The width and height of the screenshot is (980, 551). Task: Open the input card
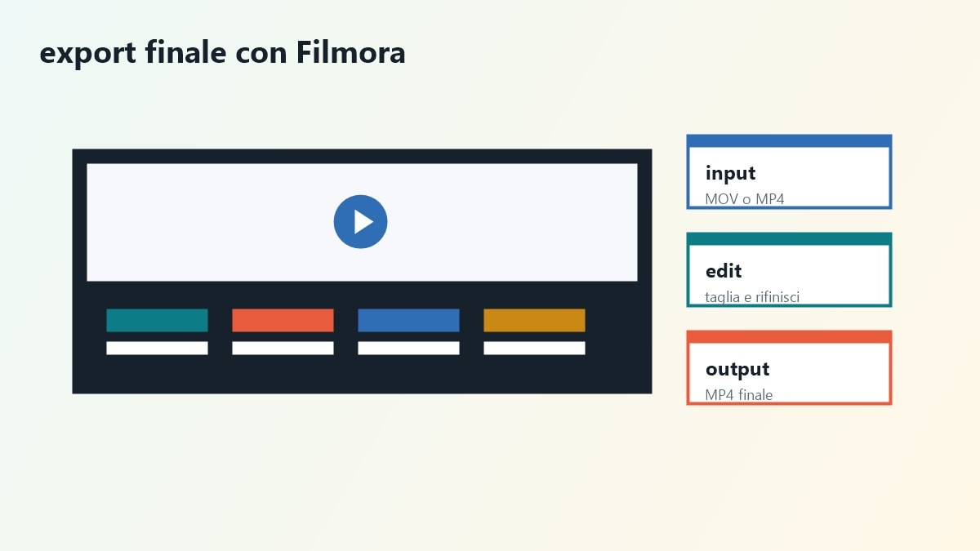pos(789,171)
